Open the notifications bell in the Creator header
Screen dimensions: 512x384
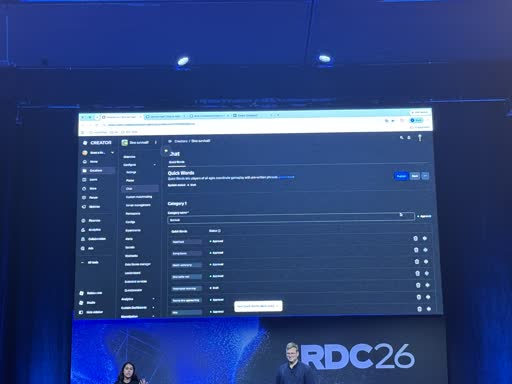[409, 138]
